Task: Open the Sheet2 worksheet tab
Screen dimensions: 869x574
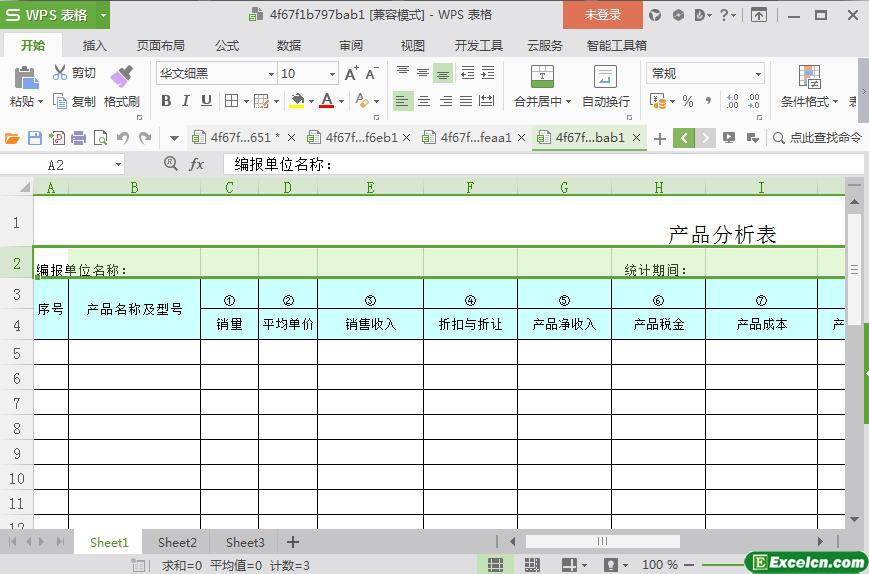Action: [x=177, y=542]
